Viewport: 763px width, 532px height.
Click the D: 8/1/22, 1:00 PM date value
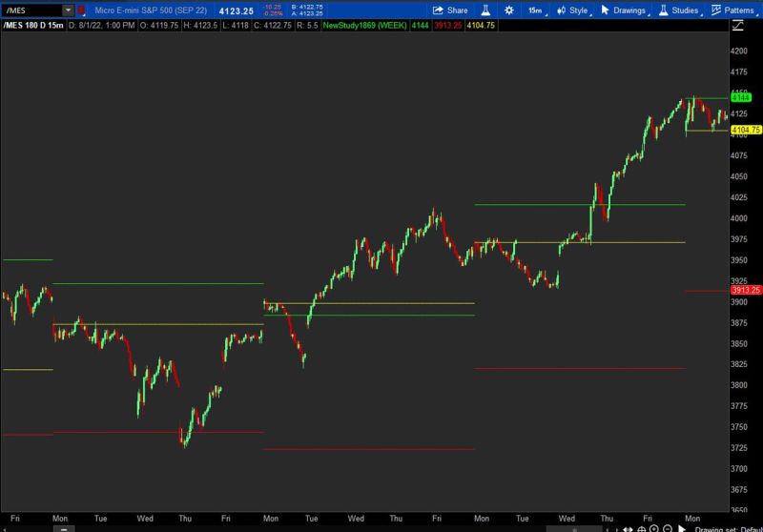click(x=102, y=26)
